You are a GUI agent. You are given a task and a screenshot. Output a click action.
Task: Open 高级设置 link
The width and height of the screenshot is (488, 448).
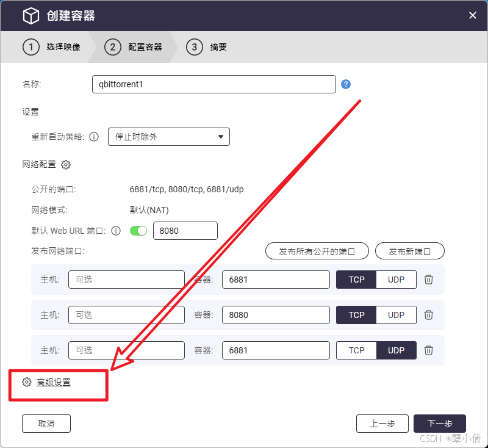click(x=54, y=382)
